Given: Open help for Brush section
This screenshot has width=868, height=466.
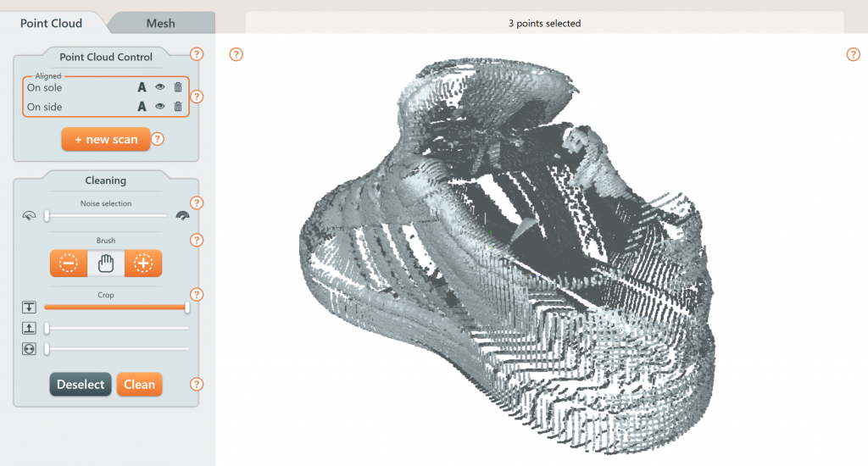Looking at the screenshot, I should 197,240.
